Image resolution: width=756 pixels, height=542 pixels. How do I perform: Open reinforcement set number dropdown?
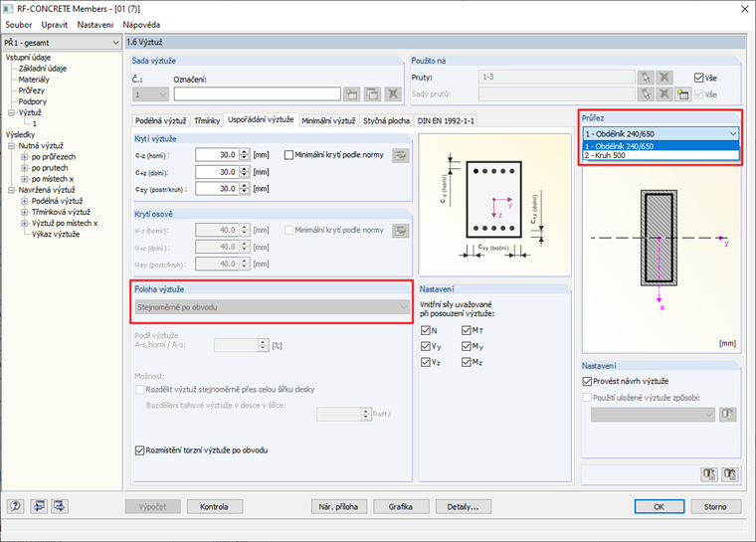[x=150, y=94]
